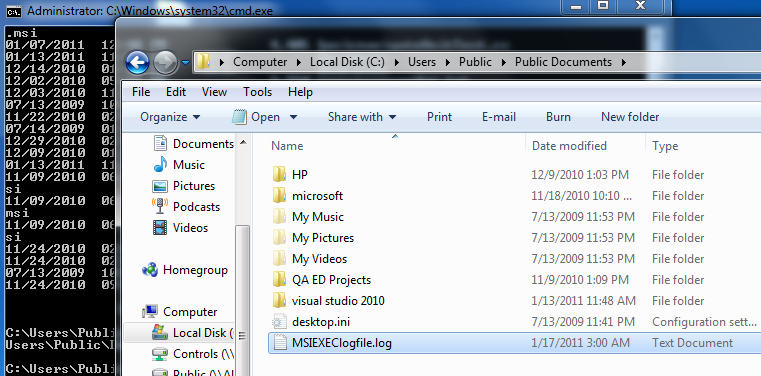Open the Share with dropdown
This screenshot has width=761, height=376.
[x=362, y=117]
